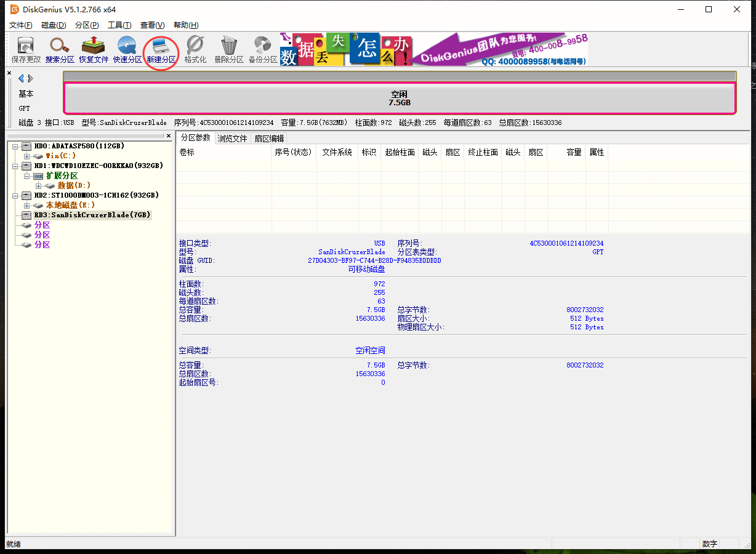
Task: Click the New Partition (新建分区) icon
Action: click(161, 49)
